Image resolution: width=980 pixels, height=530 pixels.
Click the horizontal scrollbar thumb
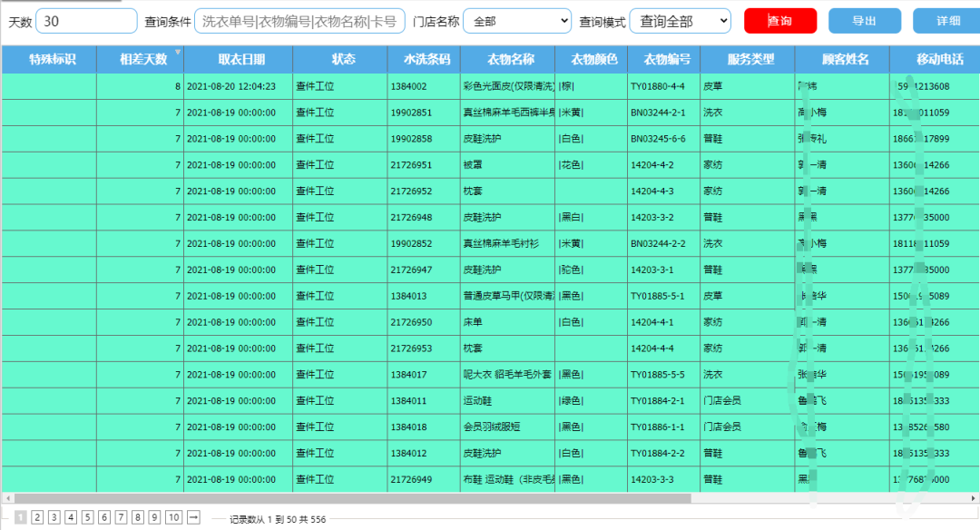click(x=352, y=498)
